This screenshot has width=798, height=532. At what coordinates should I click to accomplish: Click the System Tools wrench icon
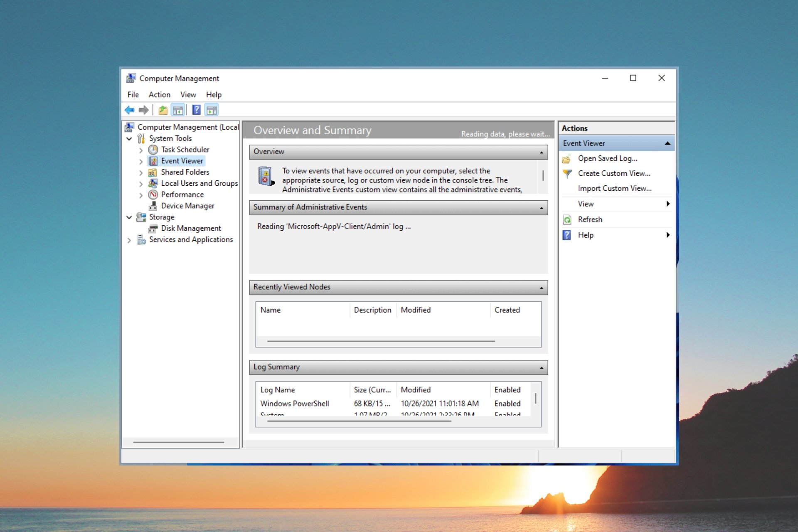click(141, 138)
